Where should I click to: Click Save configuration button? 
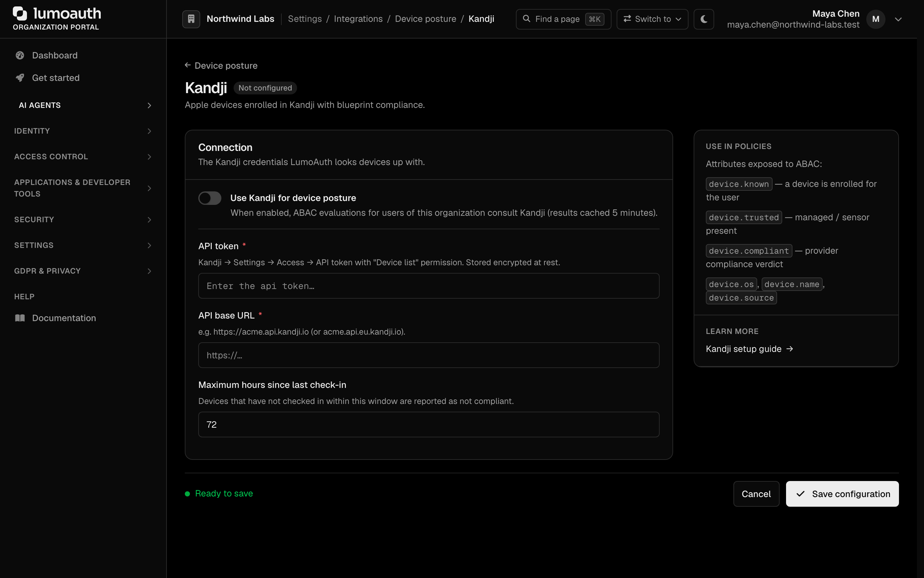[x=842, y=494]
